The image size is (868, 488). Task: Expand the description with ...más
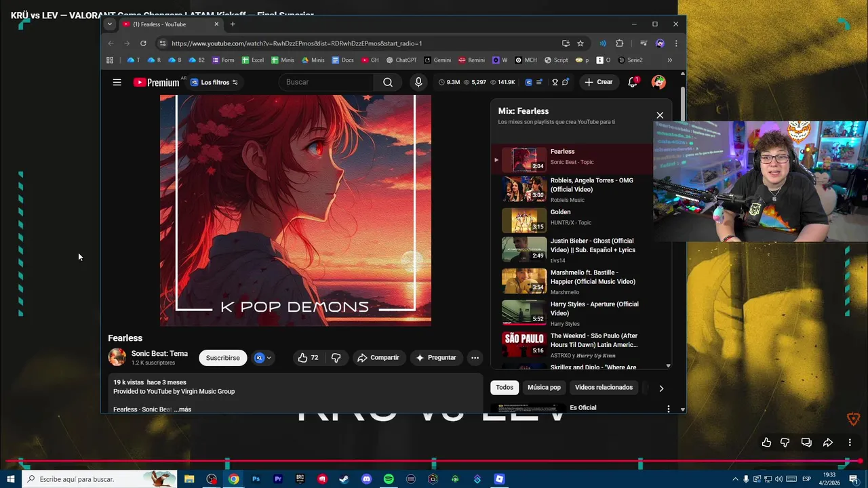pos(182,409)
